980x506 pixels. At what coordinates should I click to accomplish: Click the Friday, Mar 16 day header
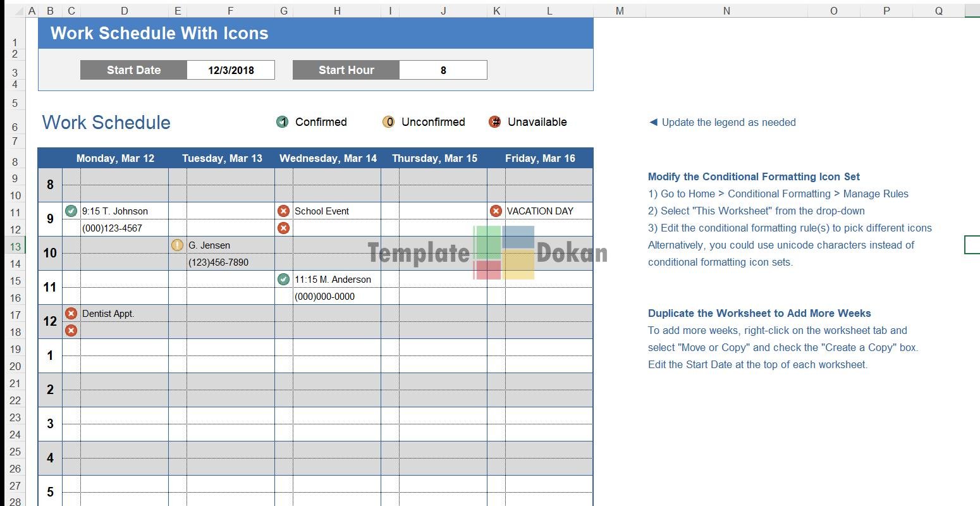click(540, 158)
